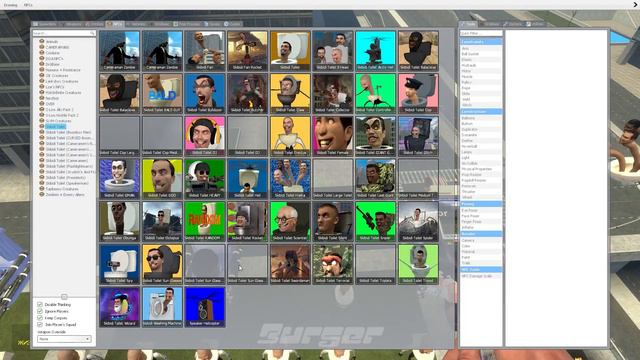Open the Weapon Override dropdown
640x360 pixels.
[64, 339]
